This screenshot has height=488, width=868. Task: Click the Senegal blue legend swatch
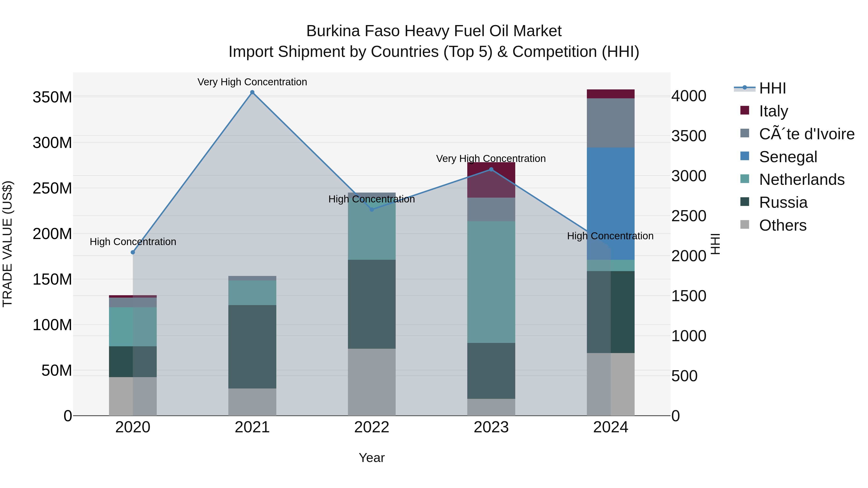pos(745,156)
